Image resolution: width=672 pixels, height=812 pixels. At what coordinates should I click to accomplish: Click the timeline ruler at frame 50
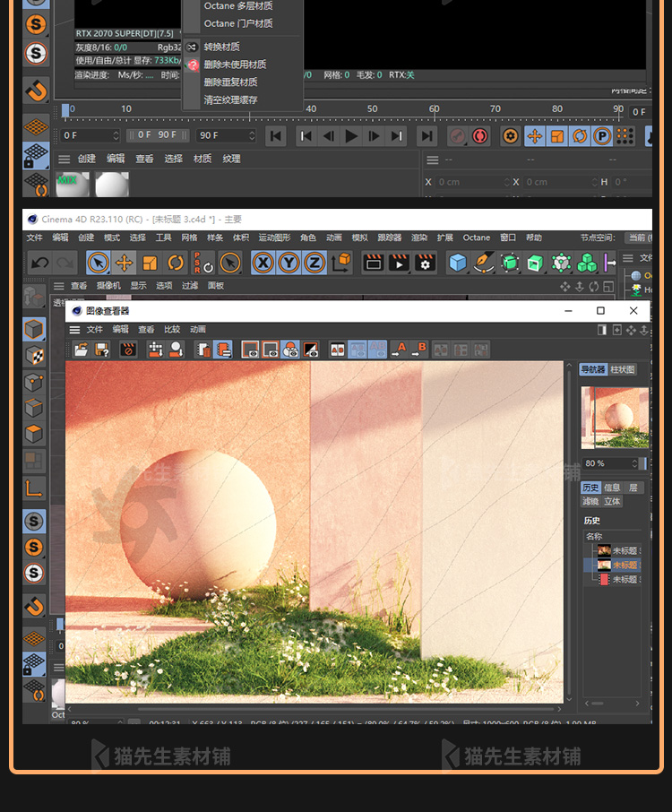(x=372, y=108)
